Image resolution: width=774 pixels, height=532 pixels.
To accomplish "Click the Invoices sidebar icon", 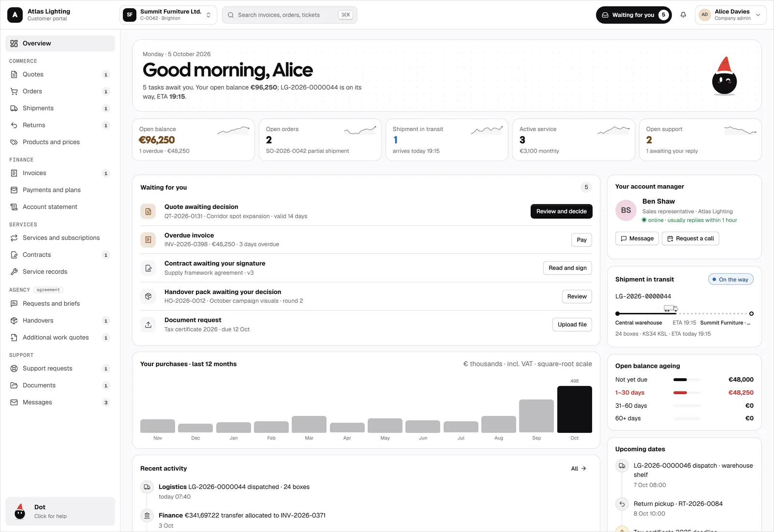I will pos(14,173).
